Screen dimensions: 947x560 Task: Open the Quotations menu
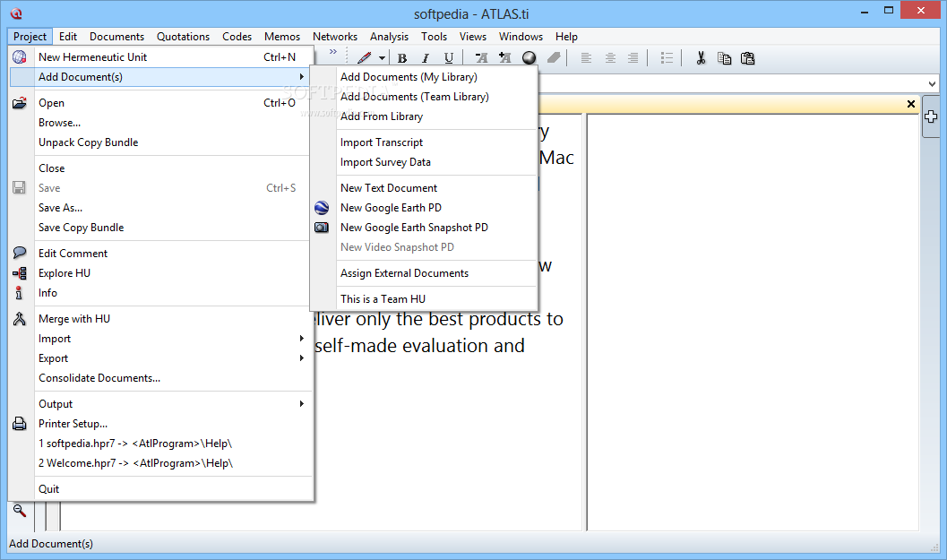(x=183, y=37)
